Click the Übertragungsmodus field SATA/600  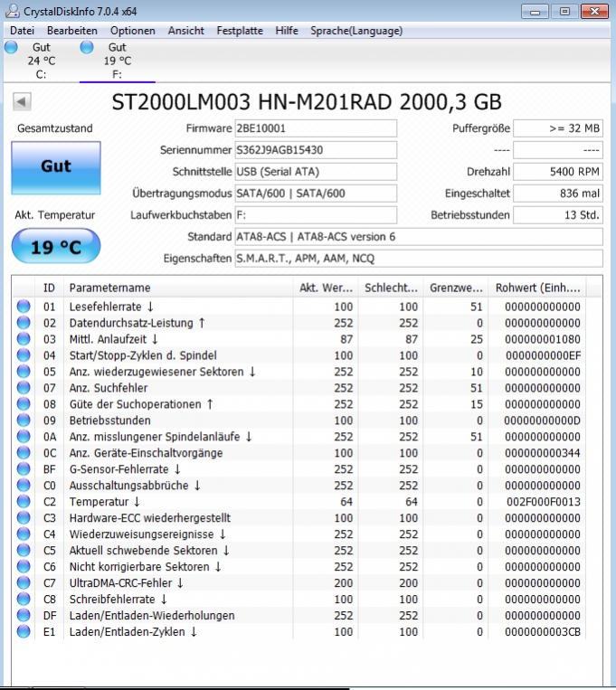pyautogui.click(x=316, y=194)
